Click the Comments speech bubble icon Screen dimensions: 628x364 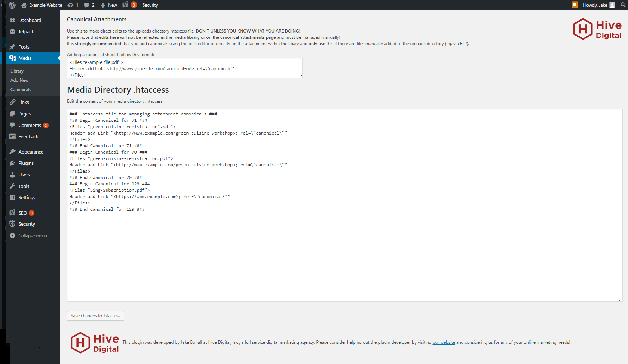(x=13, y=125)
